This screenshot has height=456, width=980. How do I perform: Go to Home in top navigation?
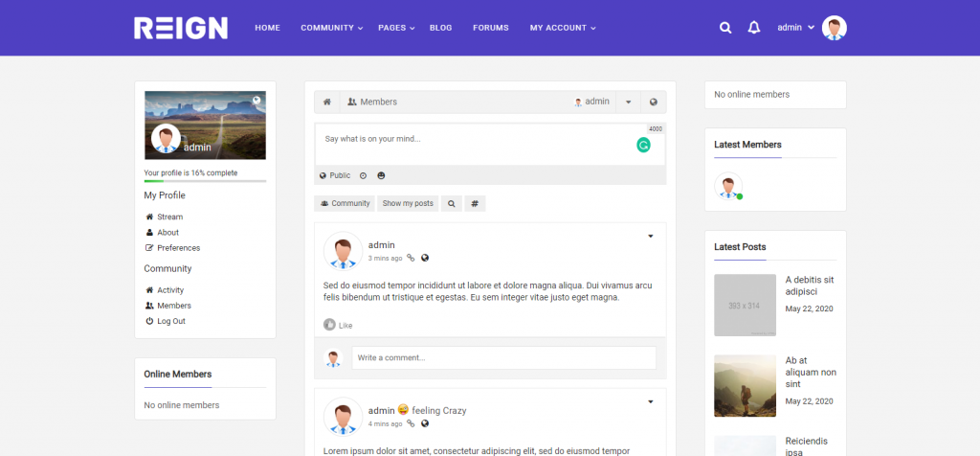(268, 28)
